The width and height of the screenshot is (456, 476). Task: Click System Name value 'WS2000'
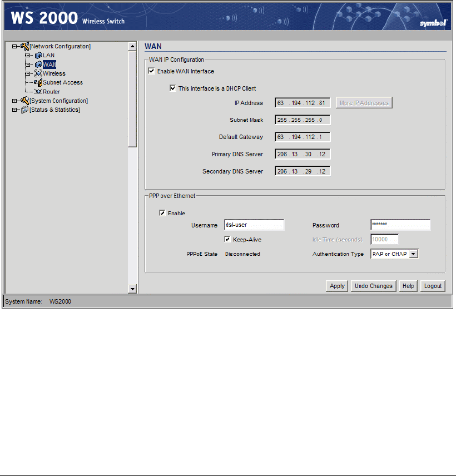click(60, 302)
